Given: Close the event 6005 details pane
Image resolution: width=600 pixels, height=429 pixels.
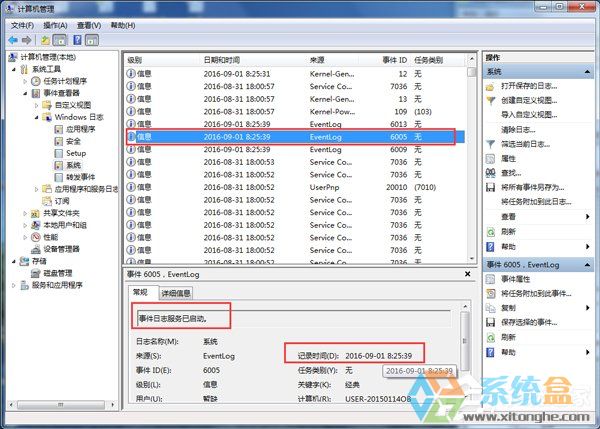Looking at the screenshot, I should (x=467, y=274).
